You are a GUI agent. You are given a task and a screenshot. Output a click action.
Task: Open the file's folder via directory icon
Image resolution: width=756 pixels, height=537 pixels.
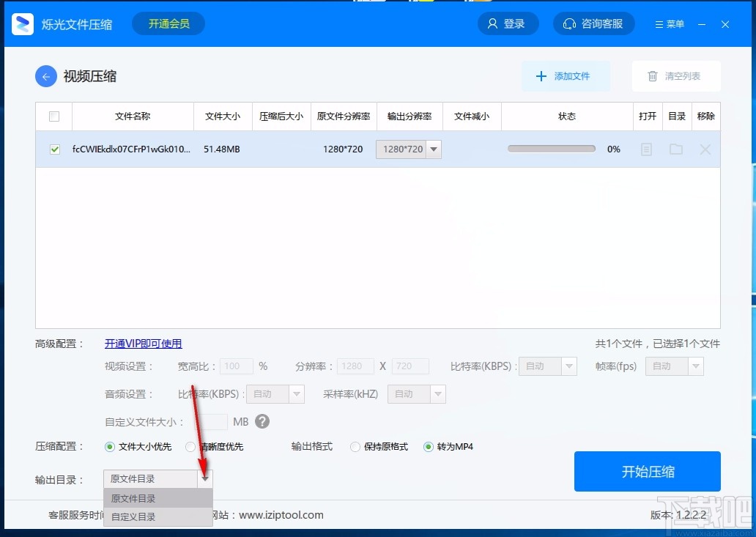click(x=676, y=149)
